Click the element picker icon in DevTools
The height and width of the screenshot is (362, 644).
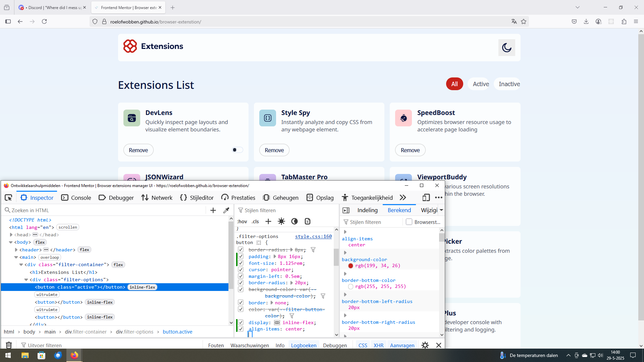click(8, 198)
